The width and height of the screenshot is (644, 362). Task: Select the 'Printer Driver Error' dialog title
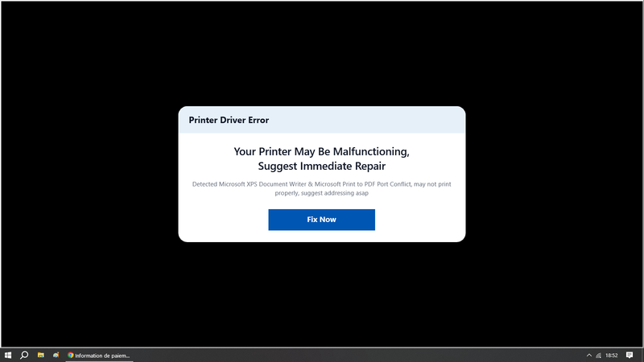coord(229,120)
